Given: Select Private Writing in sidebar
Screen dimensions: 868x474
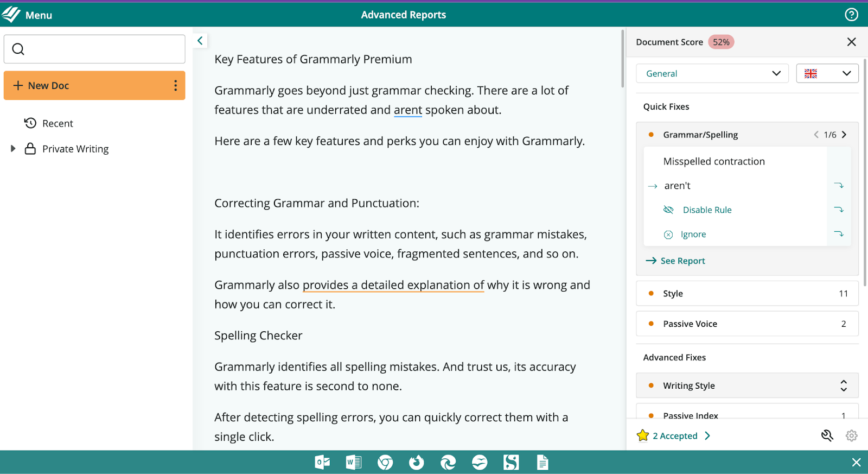Looking at the screenshot, I should (75, 149).
